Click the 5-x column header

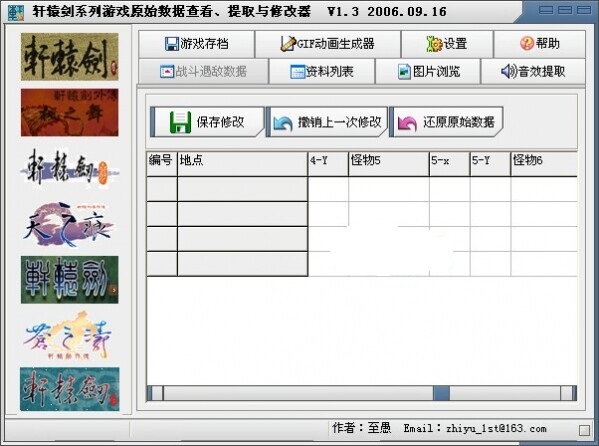[x=450, y=164]
